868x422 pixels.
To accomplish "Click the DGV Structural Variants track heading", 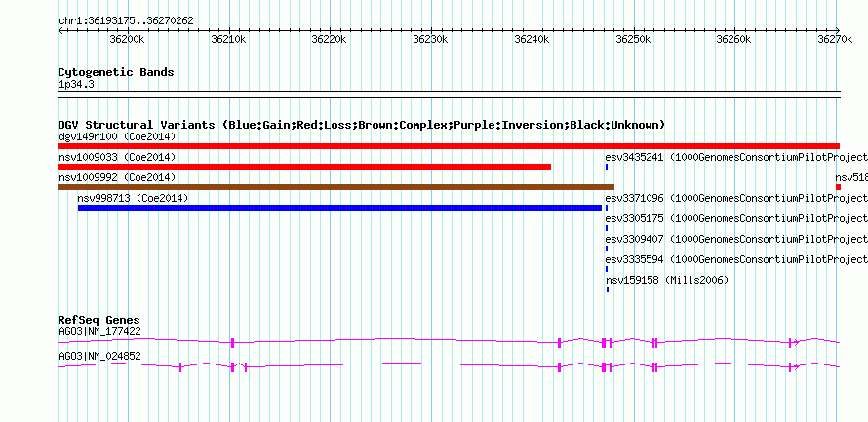I will coord(362,125).
